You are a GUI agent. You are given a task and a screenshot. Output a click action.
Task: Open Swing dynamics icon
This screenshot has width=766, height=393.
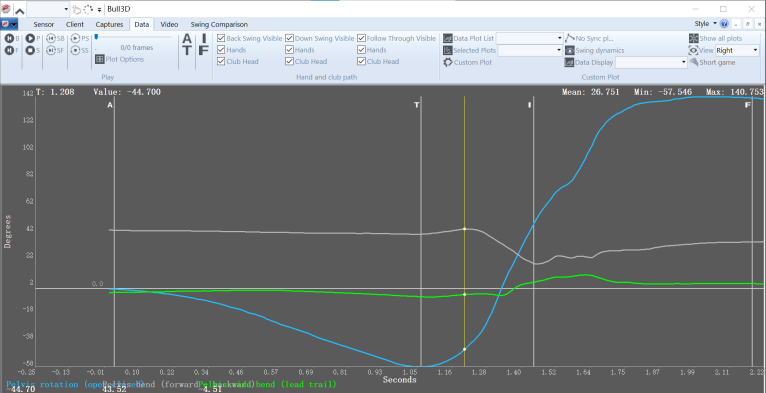pyautogui.click(x=569, y=50)
